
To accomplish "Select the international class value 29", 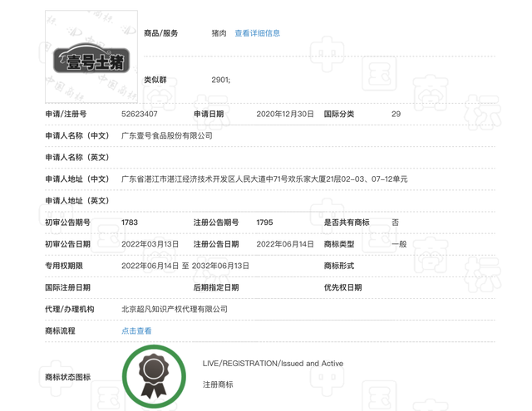I will tap(396, 115).
